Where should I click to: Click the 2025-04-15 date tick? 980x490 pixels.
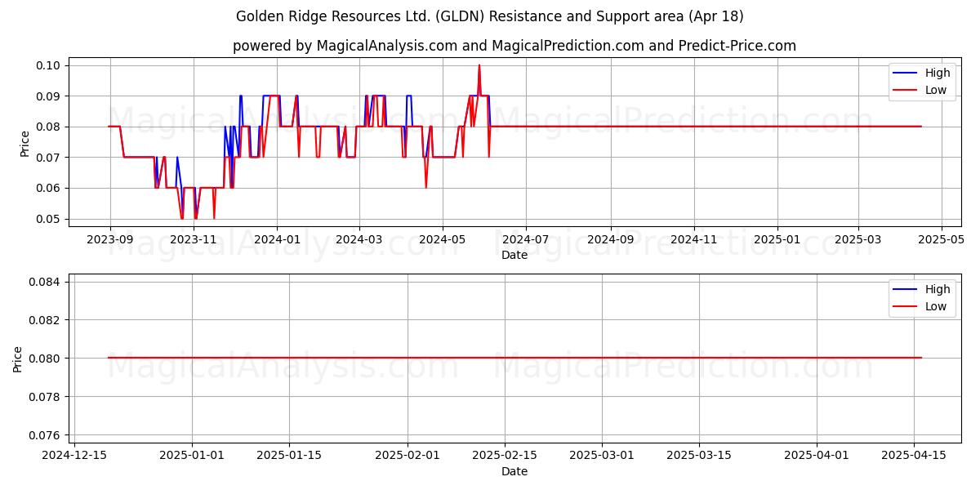(915, 456)
